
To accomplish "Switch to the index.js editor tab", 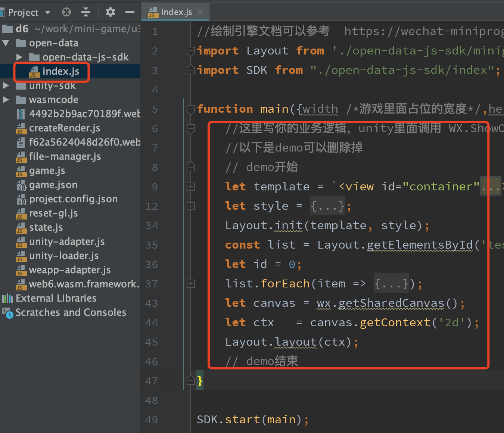I will tap(176, 12).
